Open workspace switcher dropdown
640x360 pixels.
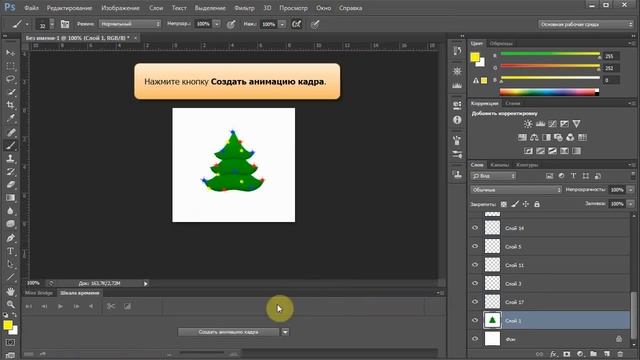click(x=586, y=24)
